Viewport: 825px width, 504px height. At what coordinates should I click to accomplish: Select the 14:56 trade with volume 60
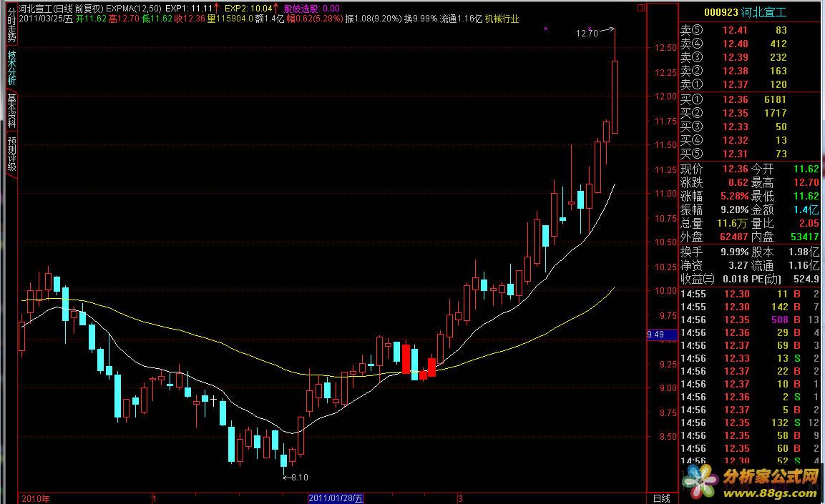click(x=749, y=448)
